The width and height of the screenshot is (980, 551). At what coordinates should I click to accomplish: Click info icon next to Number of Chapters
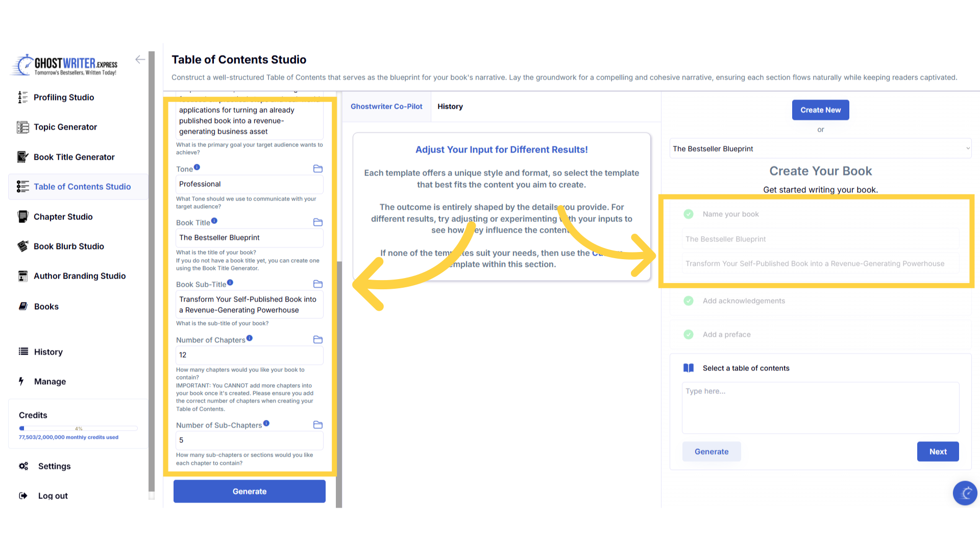(x=250, y=338)
